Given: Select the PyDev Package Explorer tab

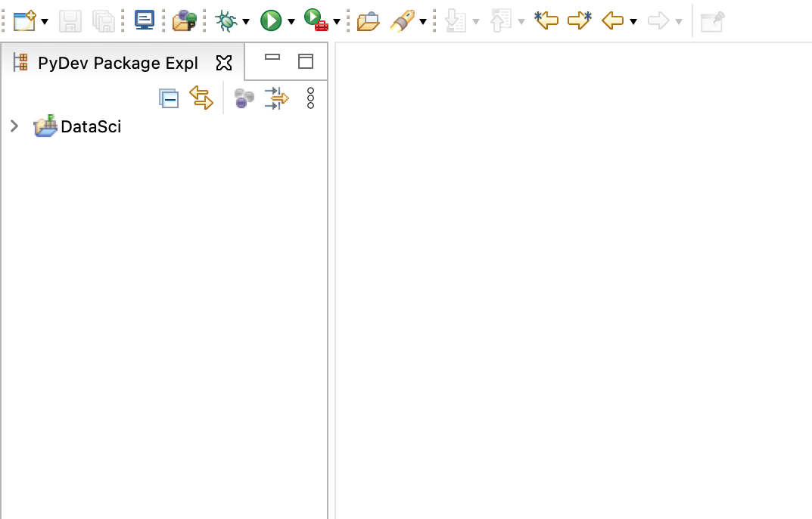Looking at the screenshot, I should (x=117, y=63).
